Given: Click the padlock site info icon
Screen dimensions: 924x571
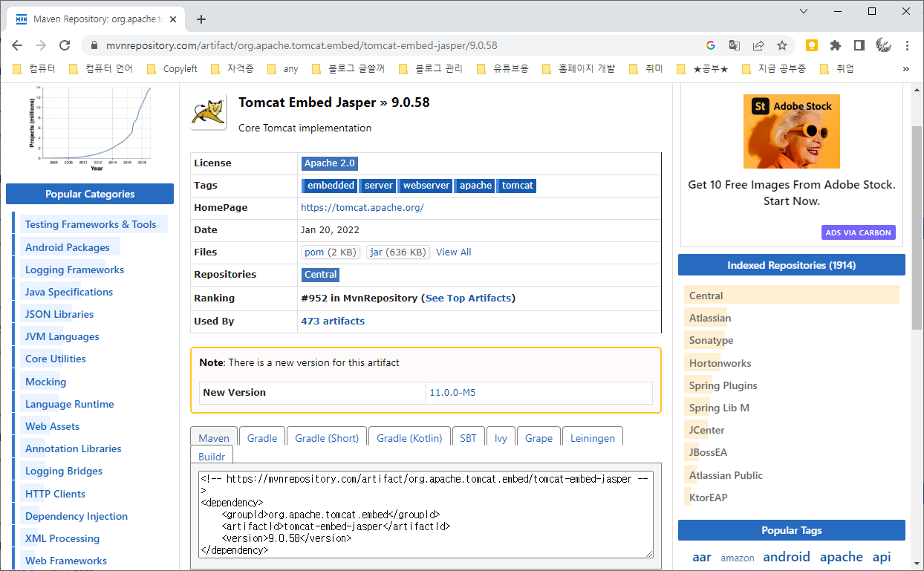Looking at the screenshot, I should pyautogui.click(x=94, y=45).
